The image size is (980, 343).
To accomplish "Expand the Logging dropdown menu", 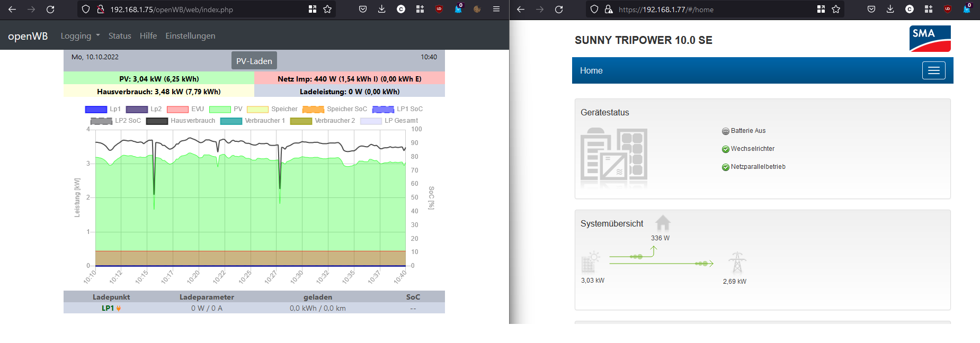I will 80,36.
